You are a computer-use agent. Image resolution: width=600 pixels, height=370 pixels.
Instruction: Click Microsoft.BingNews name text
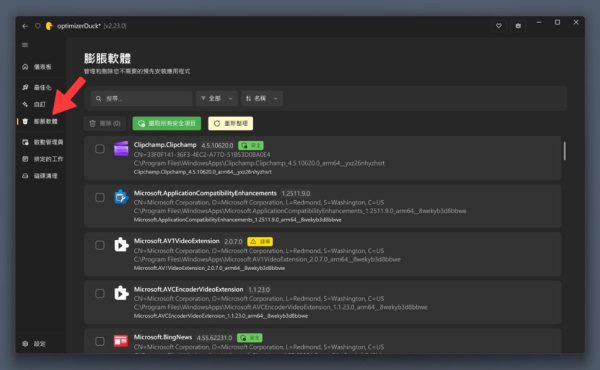163,337
